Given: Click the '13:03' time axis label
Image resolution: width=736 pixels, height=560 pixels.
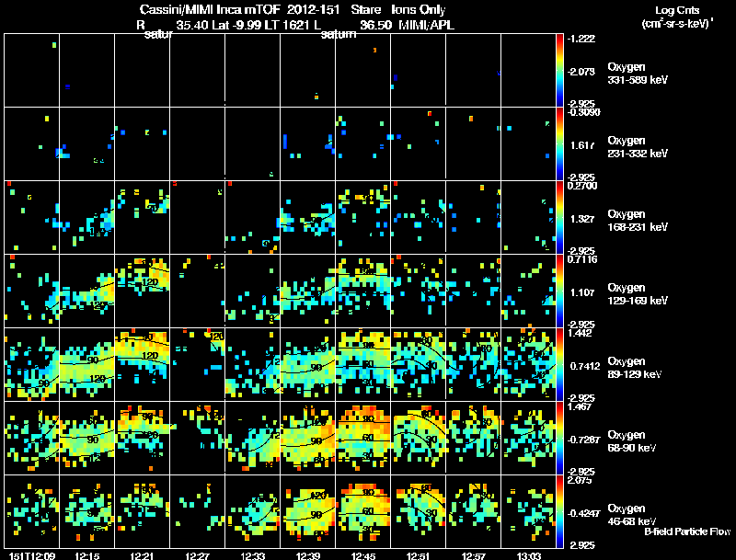Looking at the screenshot, I should point(529,555).
